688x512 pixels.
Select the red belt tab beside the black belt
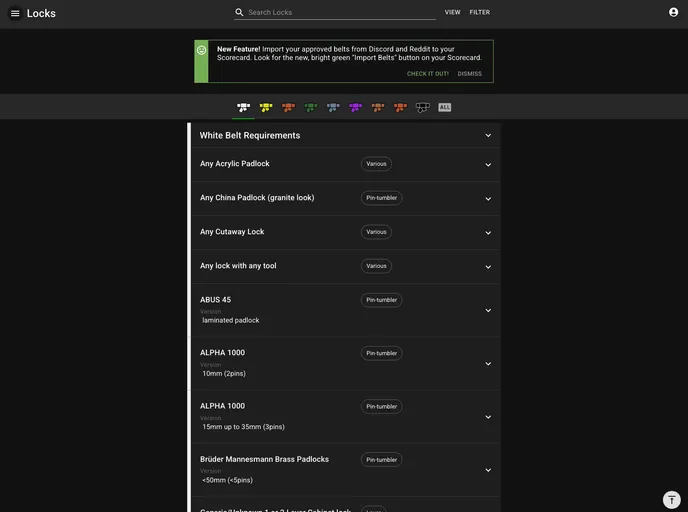(x=400, y=107)
